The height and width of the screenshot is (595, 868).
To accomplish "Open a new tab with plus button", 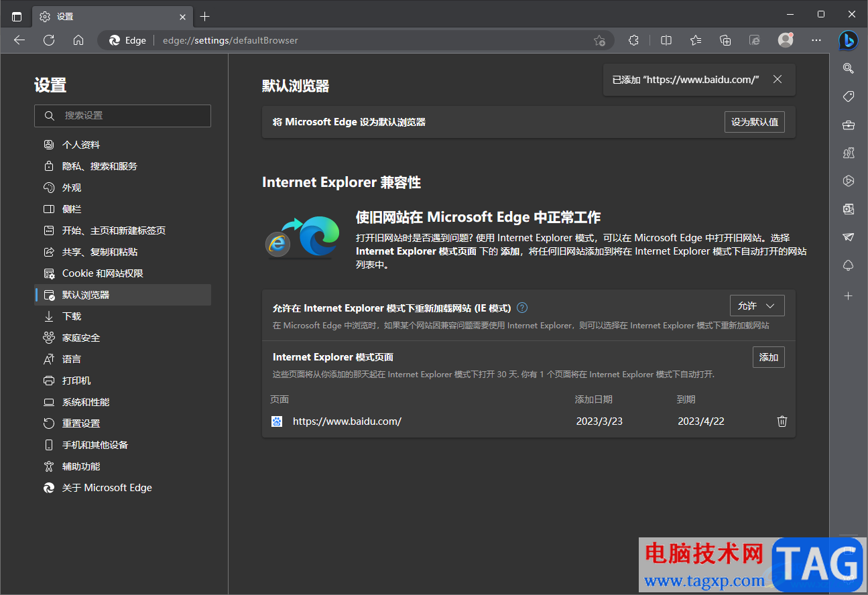I will pyautogui.click(x=205, y=16).
